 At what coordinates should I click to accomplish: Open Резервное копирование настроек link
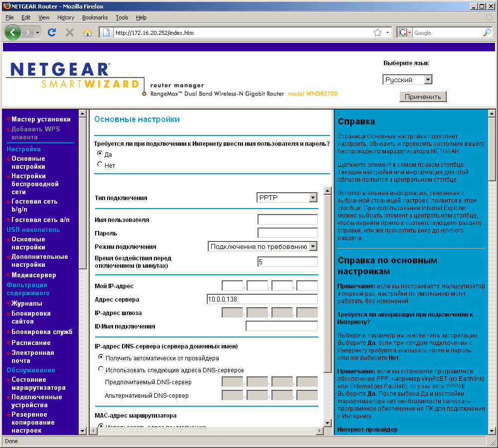pyautogui.click(x=33, y=422)
